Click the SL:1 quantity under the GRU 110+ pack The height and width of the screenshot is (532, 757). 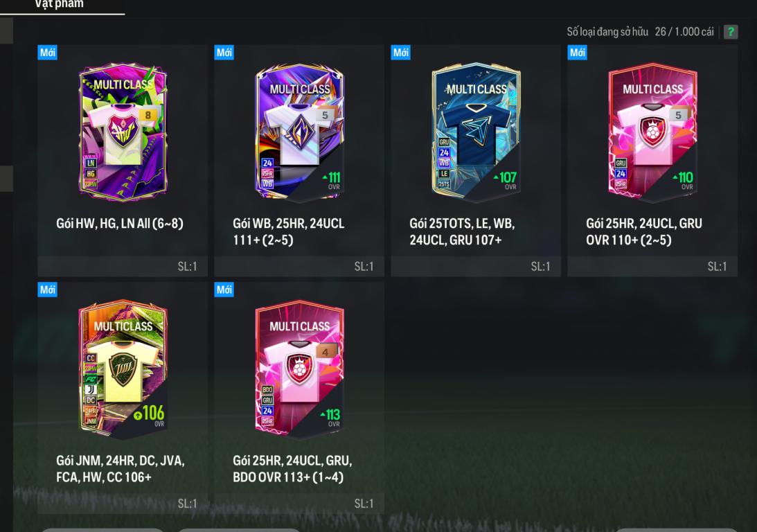[717, 267]
